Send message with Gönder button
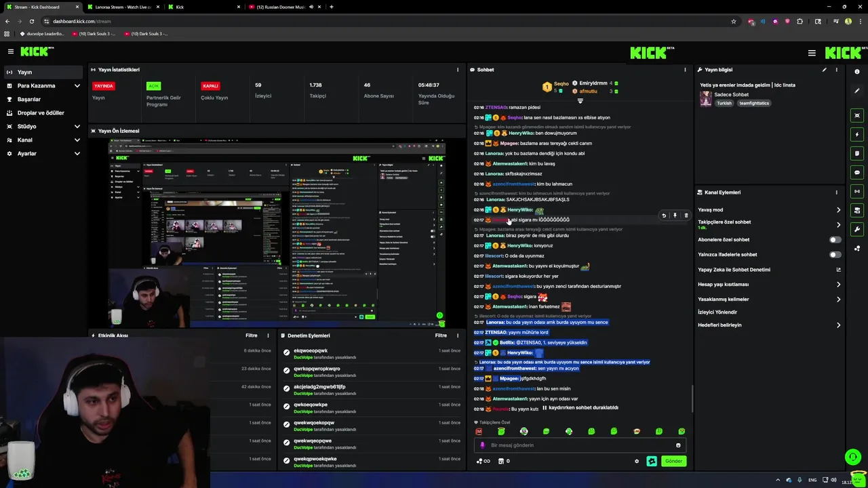 point(673,461)
